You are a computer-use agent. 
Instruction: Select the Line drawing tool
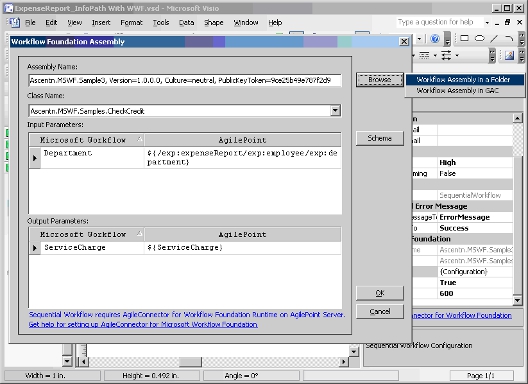494,38
